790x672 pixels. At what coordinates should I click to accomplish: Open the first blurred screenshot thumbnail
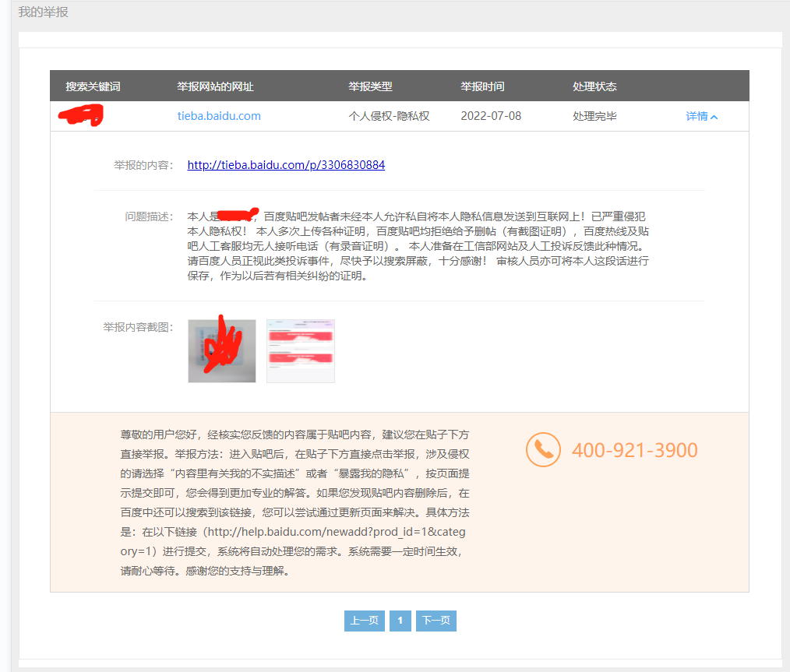(221, 351)
